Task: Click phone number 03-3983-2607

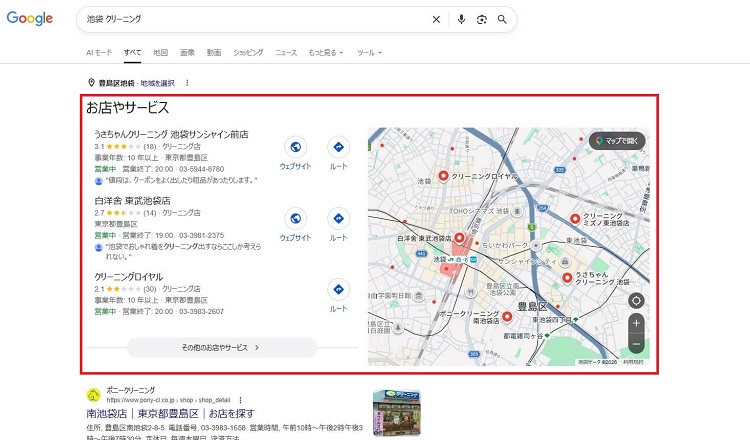Action: pos(201,311)
